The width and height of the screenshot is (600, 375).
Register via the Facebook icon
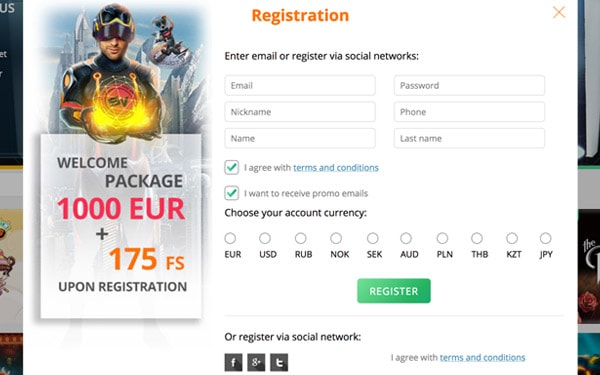(x=233, y=362)
